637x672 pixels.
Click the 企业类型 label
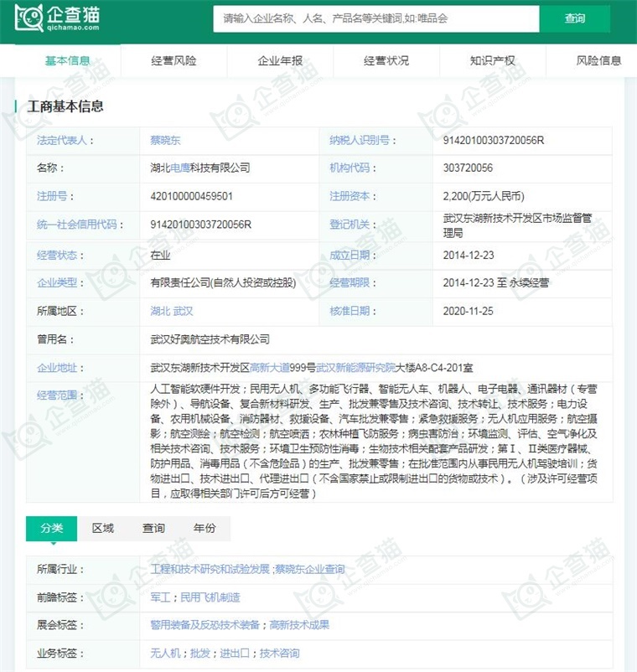click(57, 283)
